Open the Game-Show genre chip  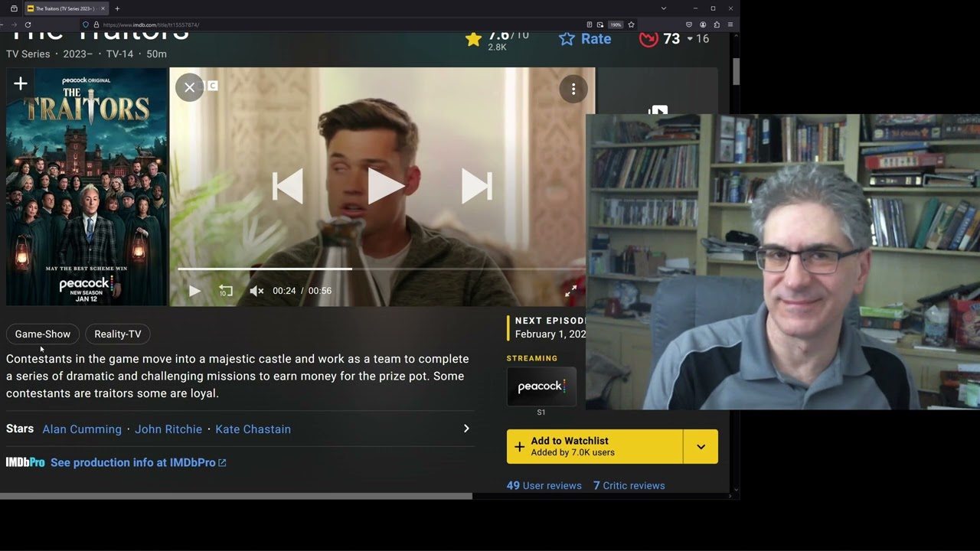pos(43,334)
